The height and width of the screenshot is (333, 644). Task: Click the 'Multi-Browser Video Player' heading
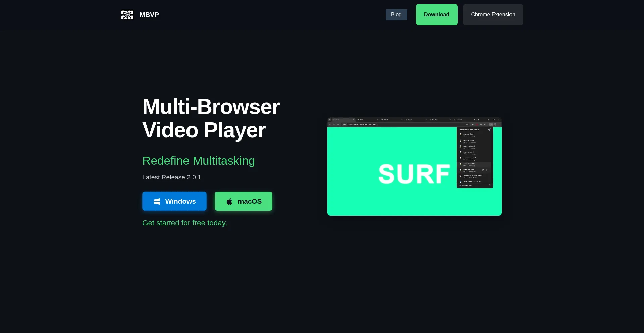[211, 118]
